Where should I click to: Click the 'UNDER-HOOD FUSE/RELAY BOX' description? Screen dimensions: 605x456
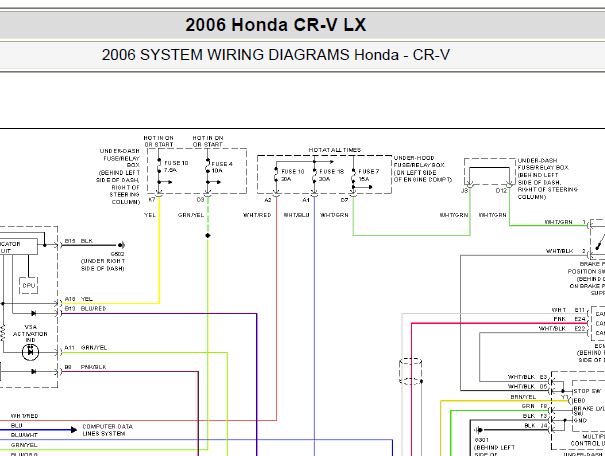click(x=422, y=169)
